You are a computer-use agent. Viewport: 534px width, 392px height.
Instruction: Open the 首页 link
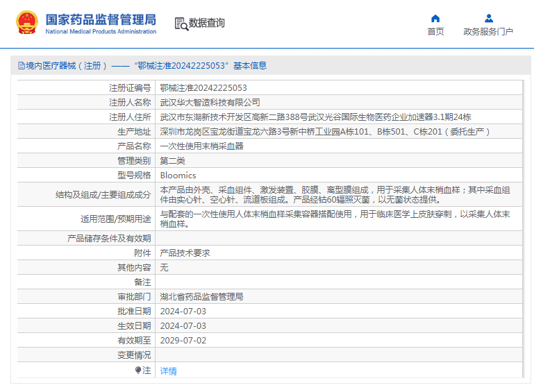tap(435, 32)
